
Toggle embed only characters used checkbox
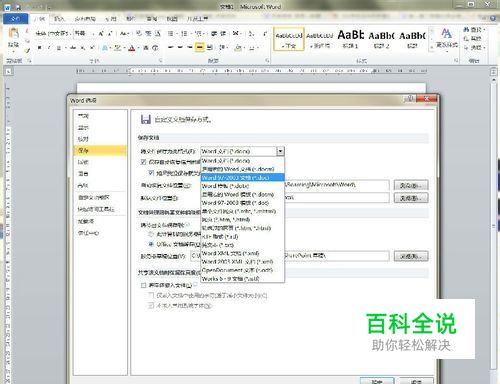(x=151, y=295)
